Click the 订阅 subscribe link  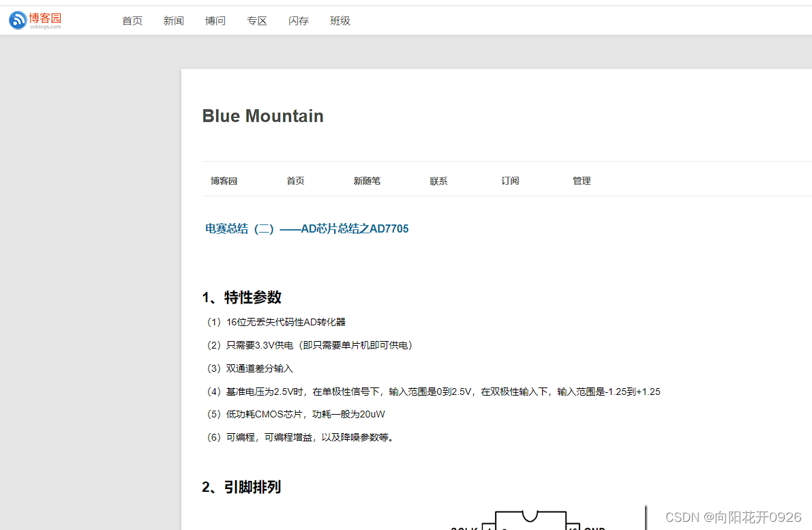click(x=509, y=181)
